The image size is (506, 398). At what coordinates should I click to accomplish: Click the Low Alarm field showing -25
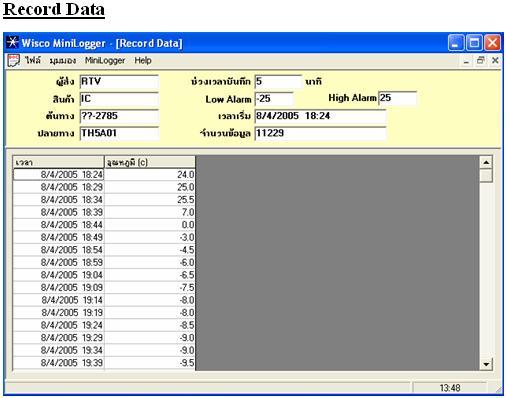pyautogui.click(x=274, y=99)
